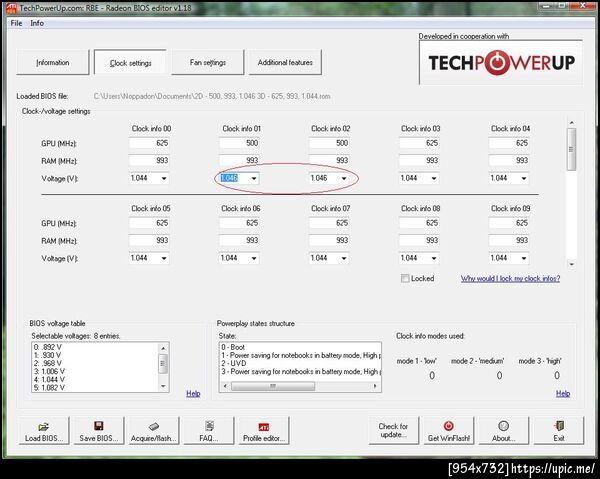
Task: Click Clock info 05 GPU MHz field
Action: 149,223
